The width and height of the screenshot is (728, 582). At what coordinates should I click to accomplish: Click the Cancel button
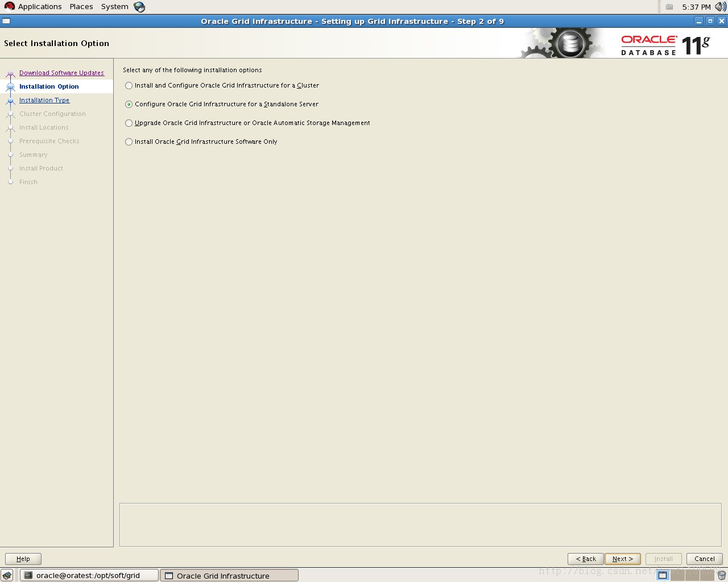[x=705, y=559]
